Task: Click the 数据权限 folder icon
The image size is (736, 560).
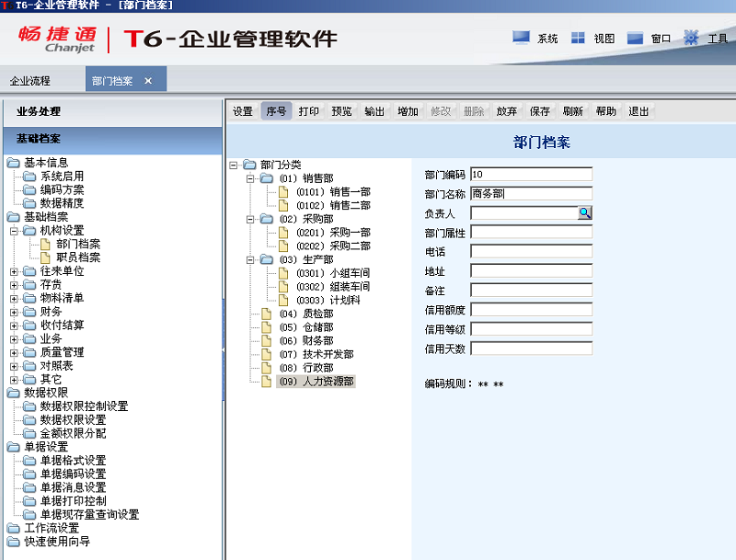Action: 13,393
